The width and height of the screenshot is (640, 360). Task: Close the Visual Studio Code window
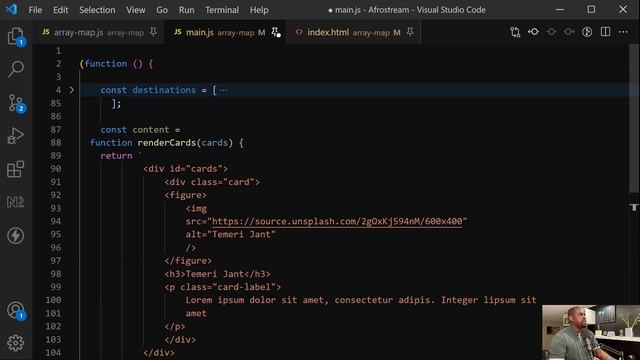[x=623, y=9]
